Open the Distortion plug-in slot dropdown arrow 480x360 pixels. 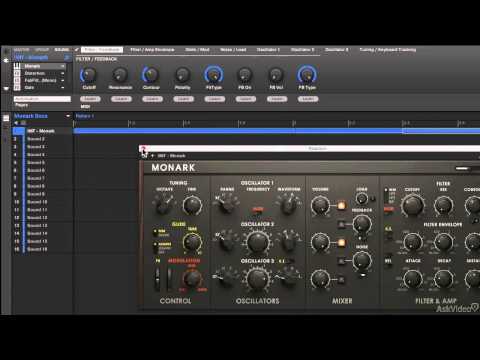[x=63, y=73]
